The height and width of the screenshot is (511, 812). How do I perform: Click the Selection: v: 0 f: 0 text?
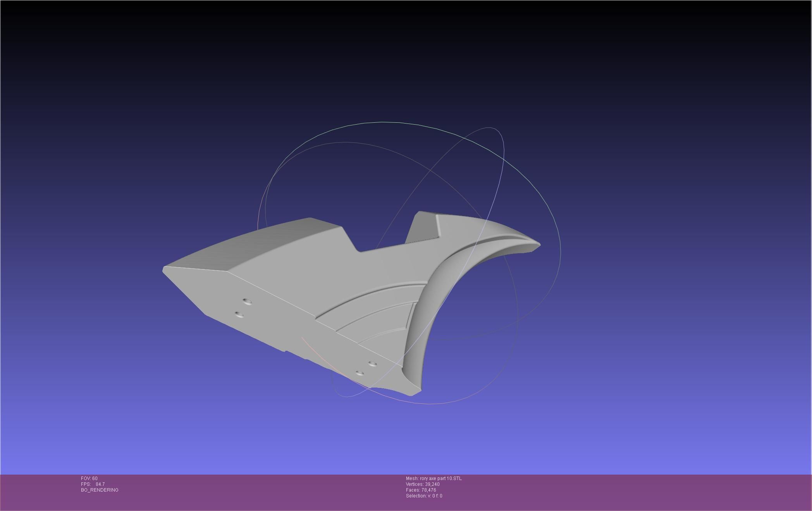click(x=424, y=496)
